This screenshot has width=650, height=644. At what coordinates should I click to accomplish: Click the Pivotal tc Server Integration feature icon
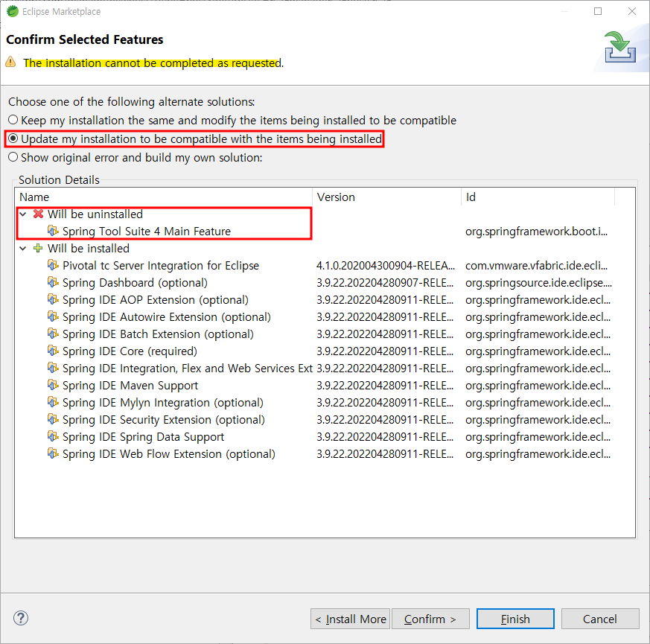[x=53, y=265]
